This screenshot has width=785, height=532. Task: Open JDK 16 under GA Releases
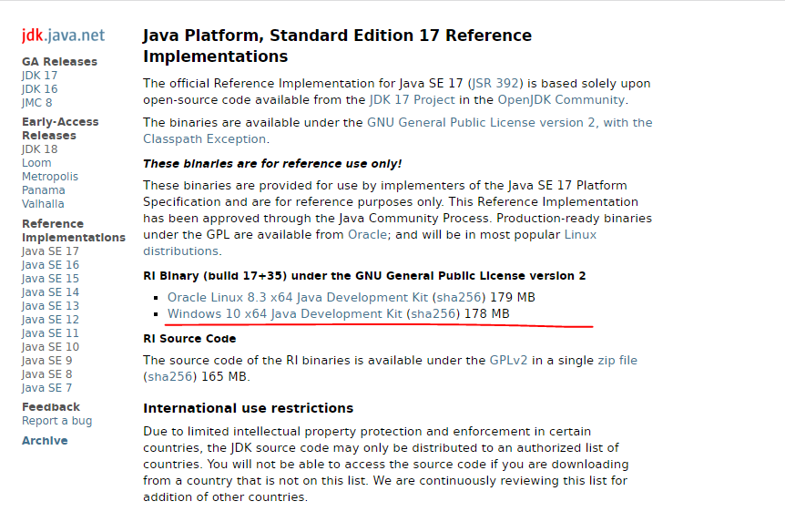[39, 89]
